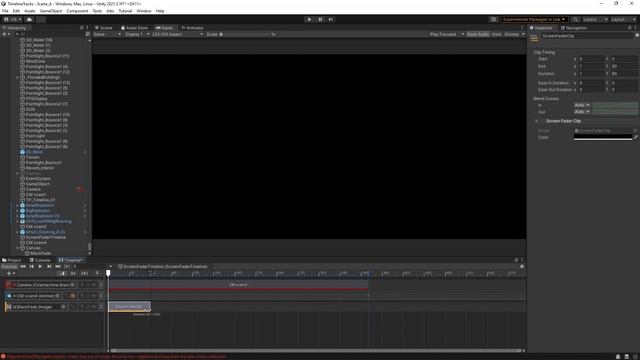Screen dimensions: 640x360
Task: Click the color eyedropper icon next to the Color swatch
Action: click(x=636, y=138)
